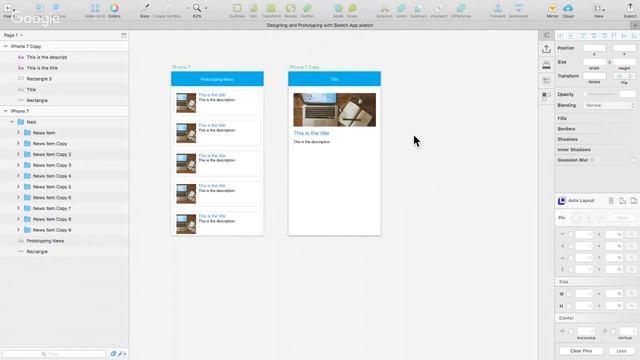Click the align left edges icon

pos(583,36)
